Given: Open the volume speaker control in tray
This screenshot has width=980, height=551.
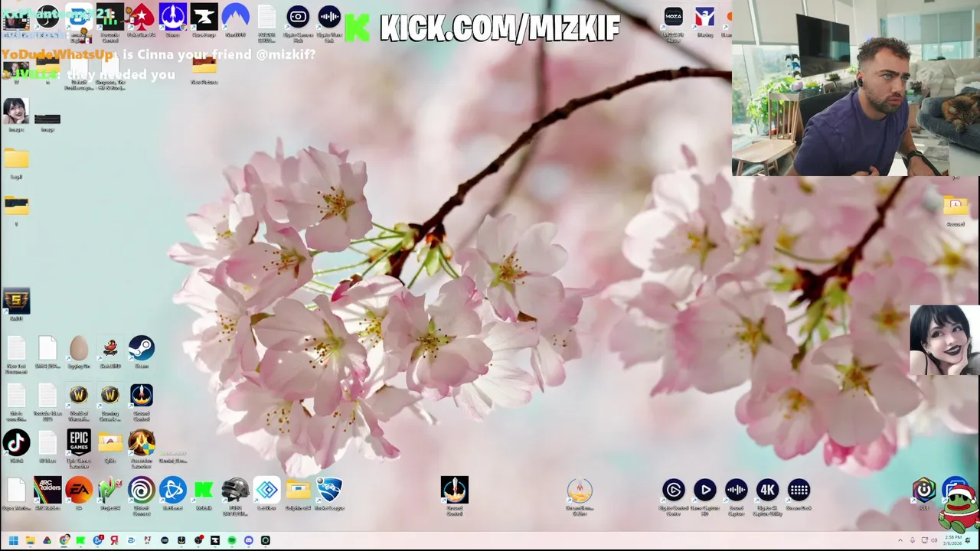Looking at the screenshot, I should [934, 540].
